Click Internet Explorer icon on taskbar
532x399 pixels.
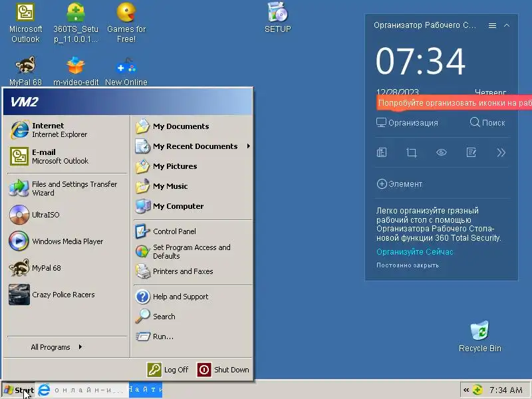coord(44,390)
